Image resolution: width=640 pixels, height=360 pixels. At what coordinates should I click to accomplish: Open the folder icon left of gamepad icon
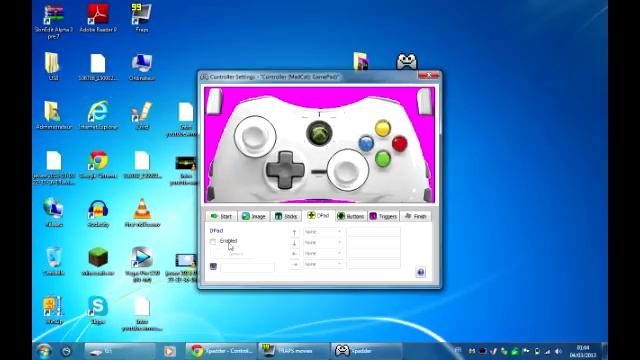pyautogui.click(x=361, y=61)
